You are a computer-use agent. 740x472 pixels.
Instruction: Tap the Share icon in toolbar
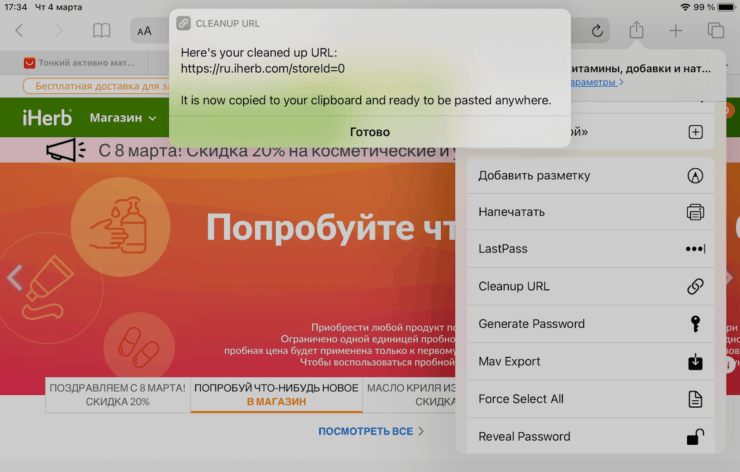(636, 30)
